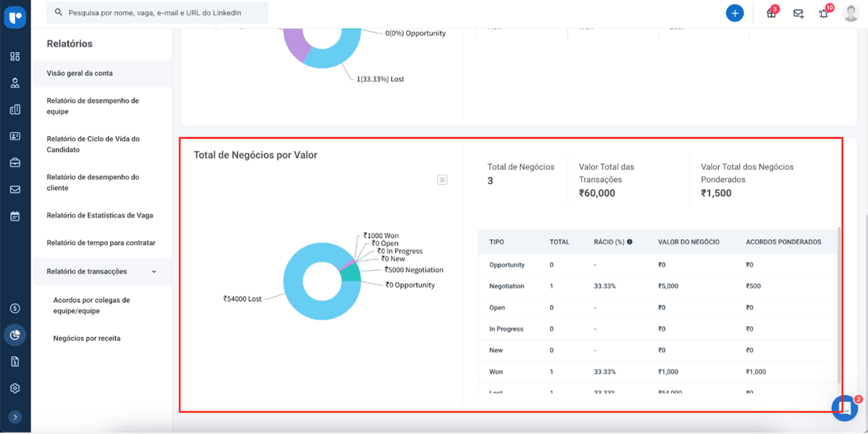Open the chat widget bubble

(x=844, y=408)
